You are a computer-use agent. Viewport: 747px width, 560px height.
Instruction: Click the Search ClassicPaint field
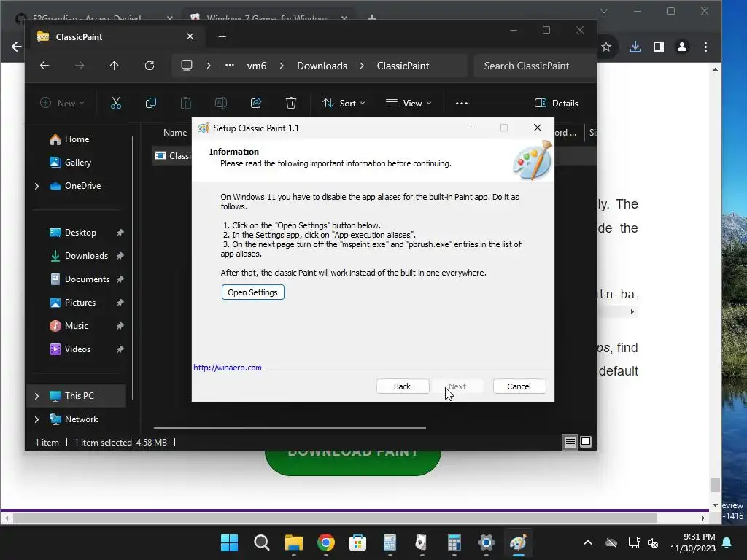tap(535, 66)
